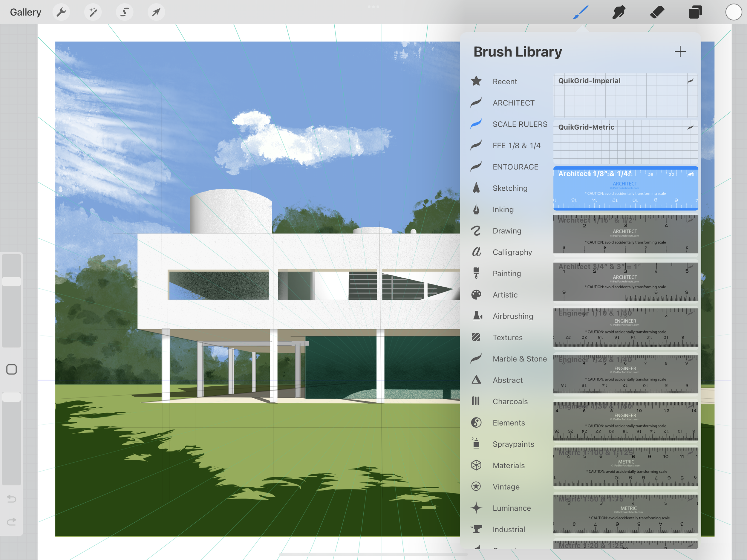Tap the redo arrow in sidebar

(11, 522)
